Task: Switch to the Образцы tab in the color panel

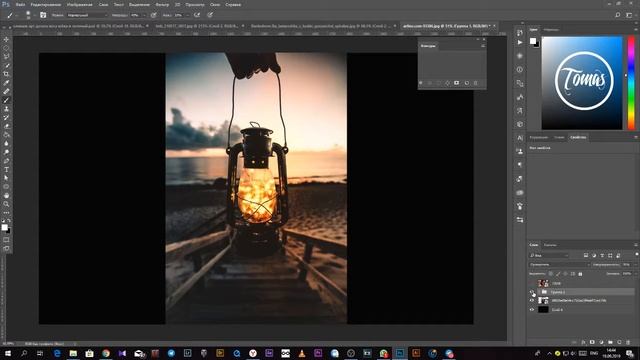Action: pyautogui.click(x=551, y=30)
